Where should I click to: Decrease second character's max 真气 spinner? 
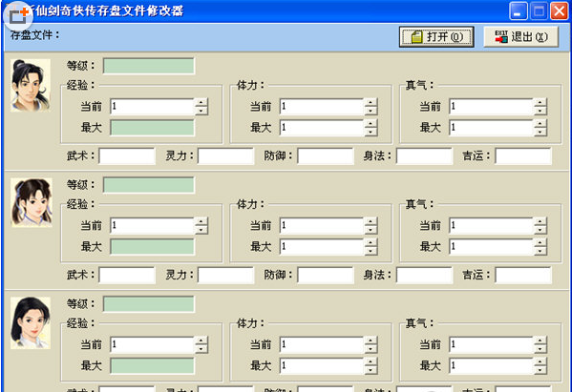click(x=540, y=251)
